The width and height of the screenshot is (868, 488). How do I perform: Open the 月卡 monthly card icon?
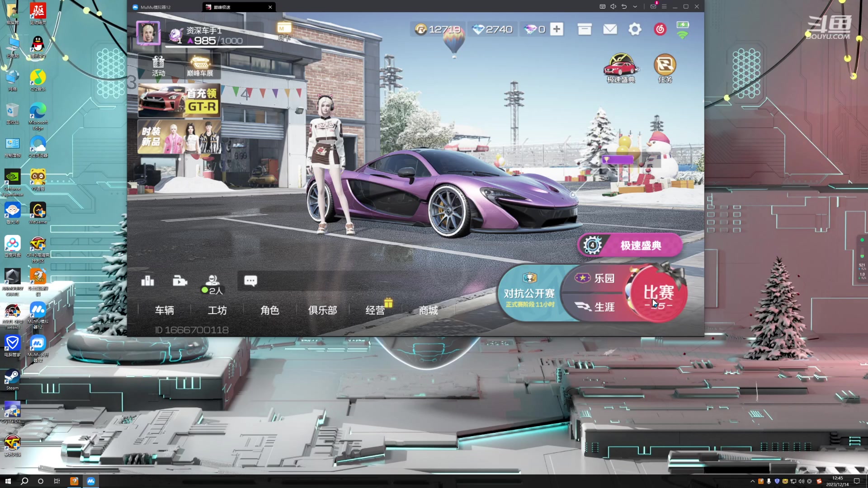coord(284,32)
